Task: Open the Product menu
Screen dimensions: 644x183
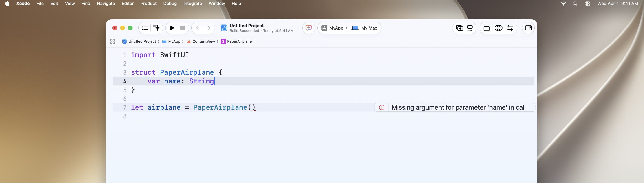Action: (x=148, y=4)
